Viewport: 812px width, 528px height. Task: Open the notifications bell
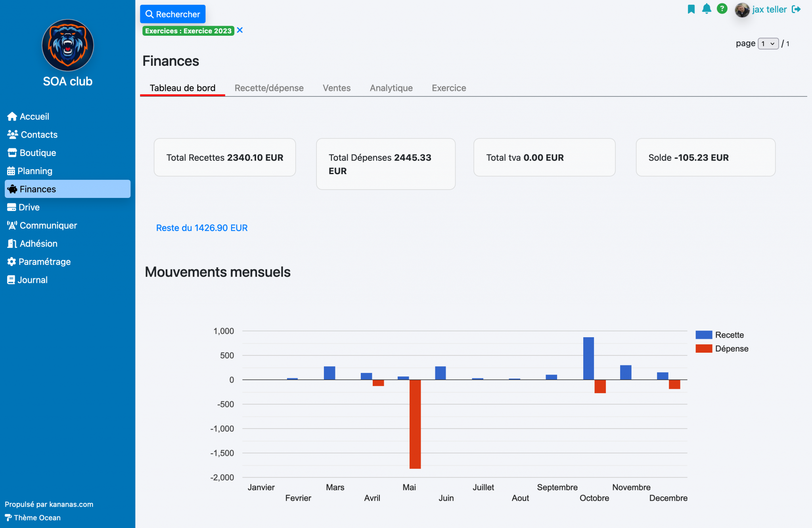tap(707, 9)
